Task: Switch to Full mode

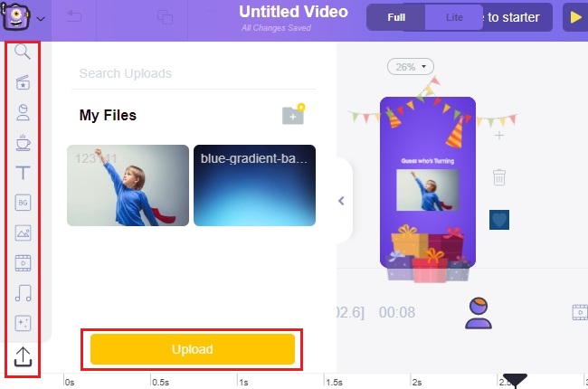Action: pyautogui.click(x=396, y=17)
